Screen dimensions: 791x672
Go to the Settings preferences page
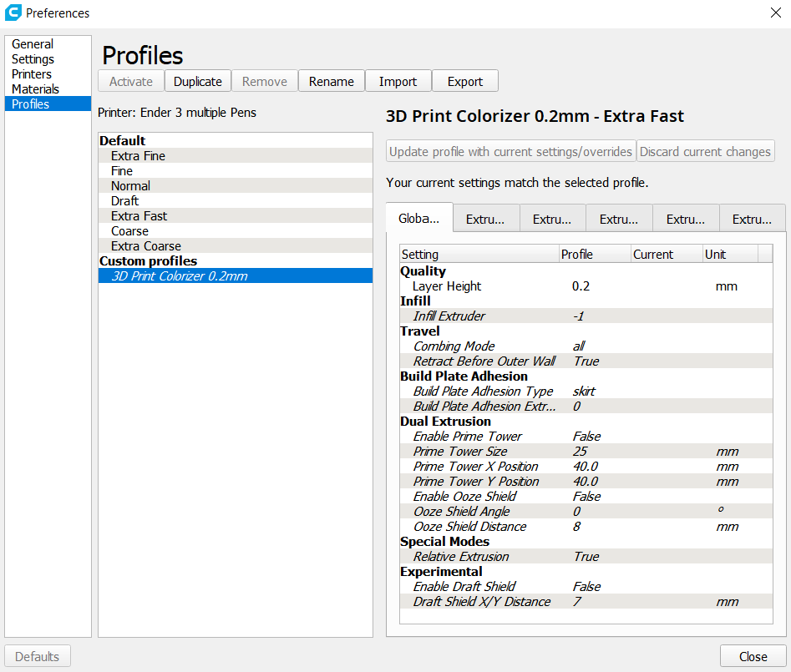coord(33,59)
